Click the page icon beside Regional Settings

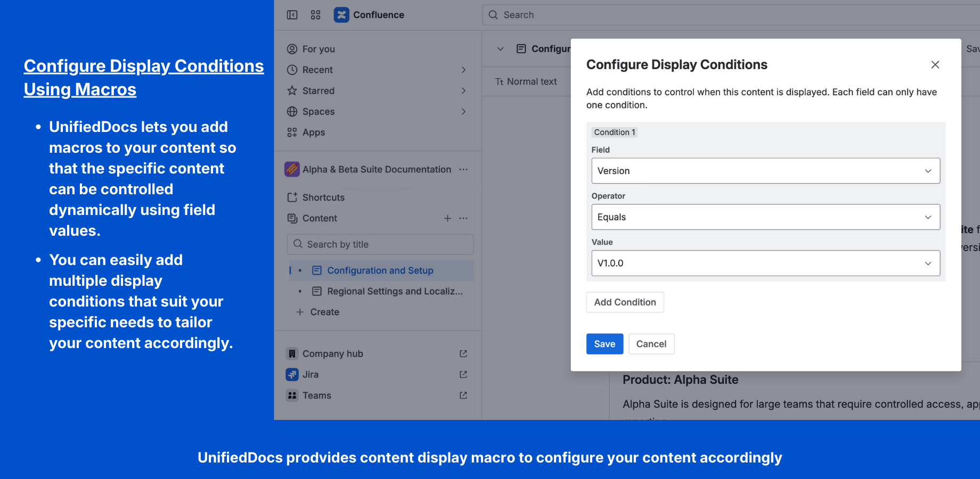(317, 291)
